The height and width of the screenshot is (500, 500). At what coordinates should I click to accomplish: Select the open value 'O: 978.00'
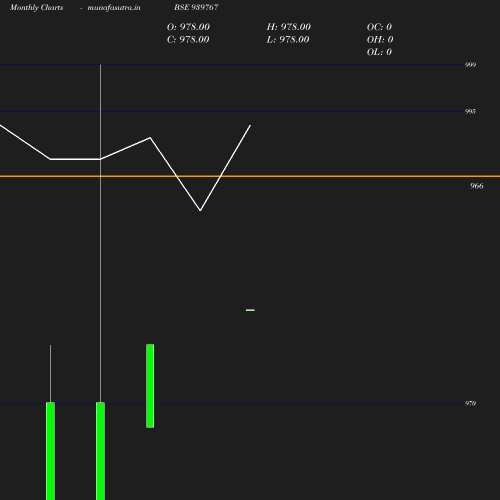(x=188, y=27)
